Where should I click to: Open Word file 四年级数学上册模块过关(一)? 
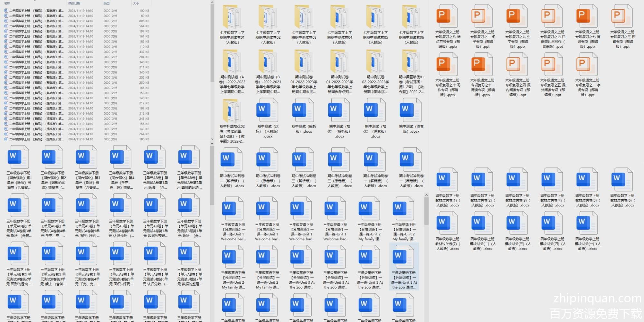(x=587, y=223)
